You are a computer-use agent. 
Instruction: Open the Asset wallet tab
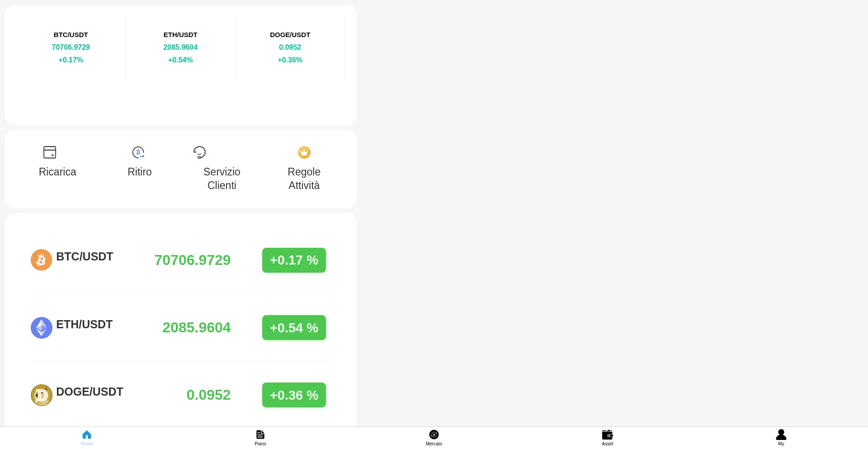608,438
